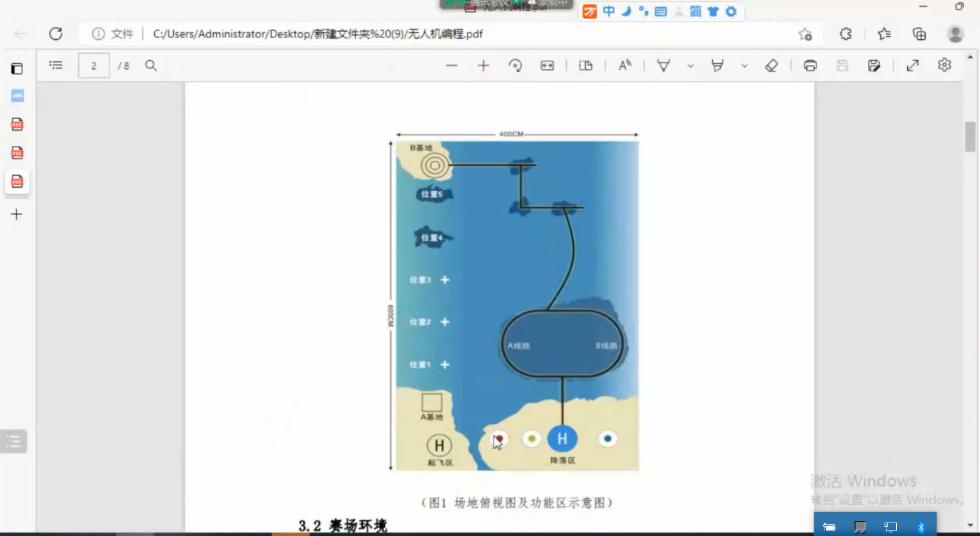Expand the Draw tool options arrow
Image resolution: width=980 pixels, height=536 pixels.
tap(690, 65)
